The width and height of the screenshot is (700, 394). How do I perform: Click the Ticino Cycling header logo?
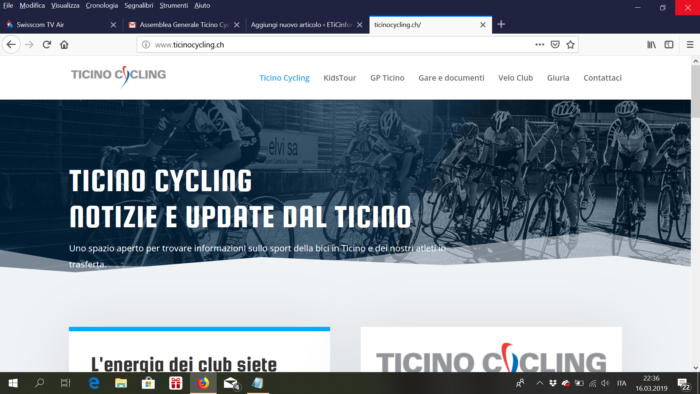(118, 76)
